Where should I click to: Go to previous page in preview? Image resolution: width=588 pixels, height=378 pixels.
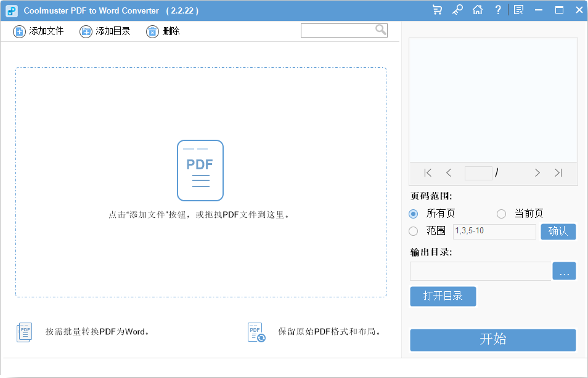pyautogui.click(x=449, y=173)
